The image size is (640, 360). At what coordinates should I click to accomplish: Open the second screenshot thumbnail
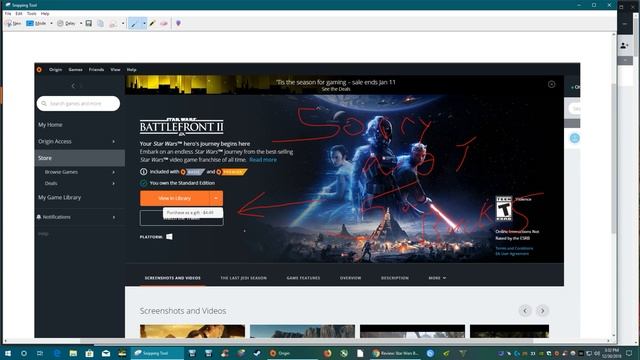pyautogui.click(x=302, y=331)
